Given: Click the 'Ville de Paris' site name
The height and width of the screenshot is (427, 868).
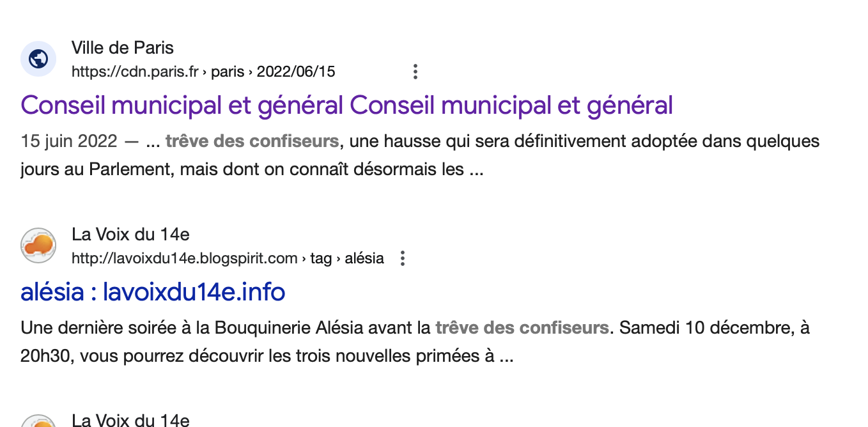Looking at the screenshot, I should tap(122, 48).
